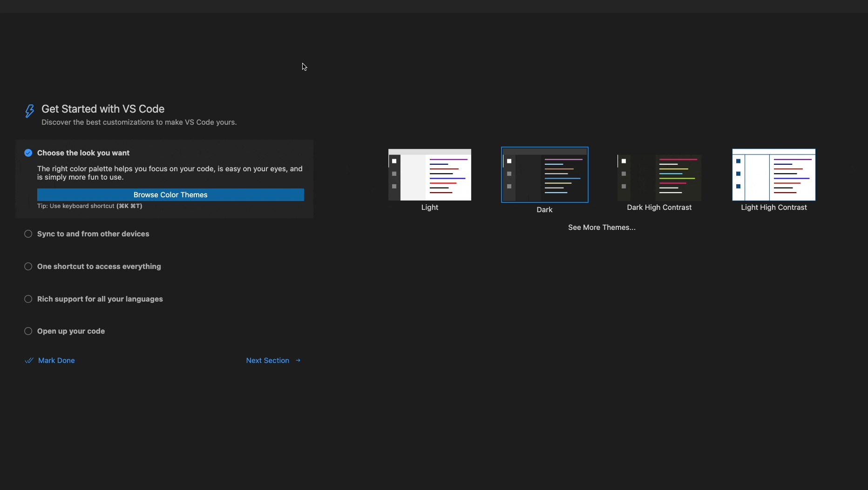Image resolution: width=868 pixels, height=490 pixels.
Task: Mark 'Rich support for all your languages' circle
Action: coord(28,299)
